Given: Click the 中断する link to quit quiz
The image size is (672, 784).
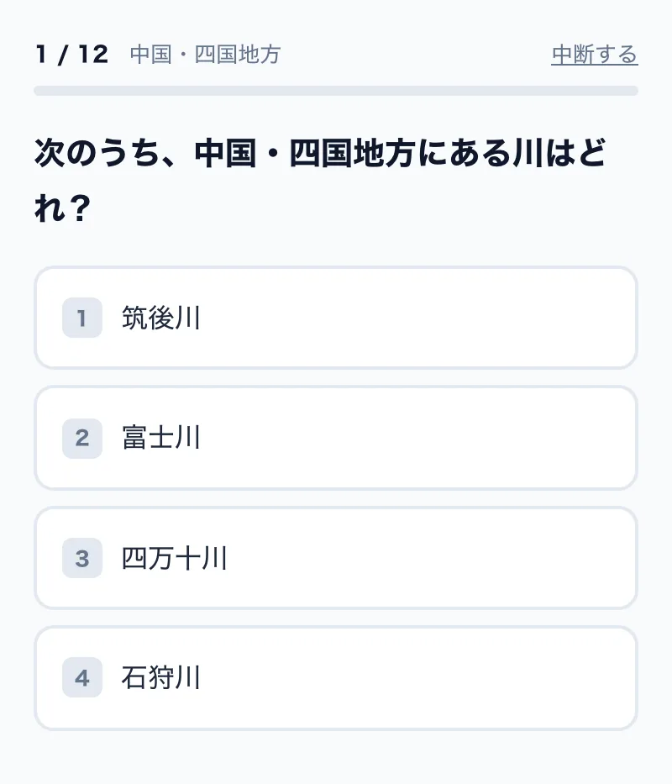Looking at the screenshot, I should 595,55.
